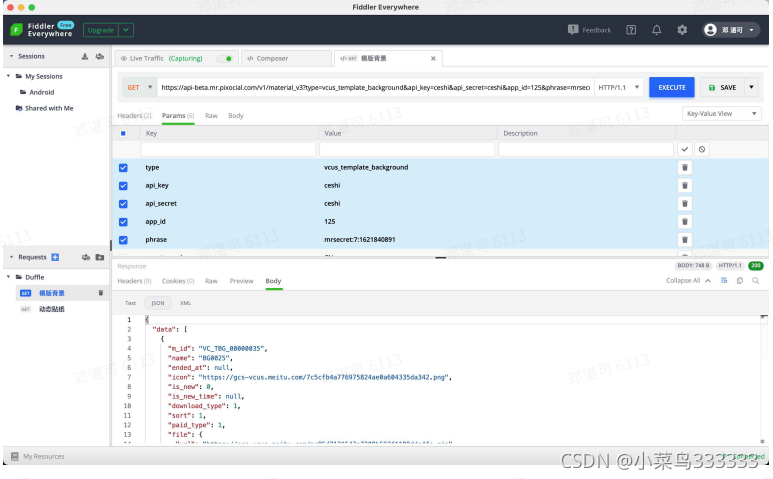Image resolution: width=773 pixels, height=479 pixels.
Task: Toggle the select-all params checkbox in header
Action: 123,134
